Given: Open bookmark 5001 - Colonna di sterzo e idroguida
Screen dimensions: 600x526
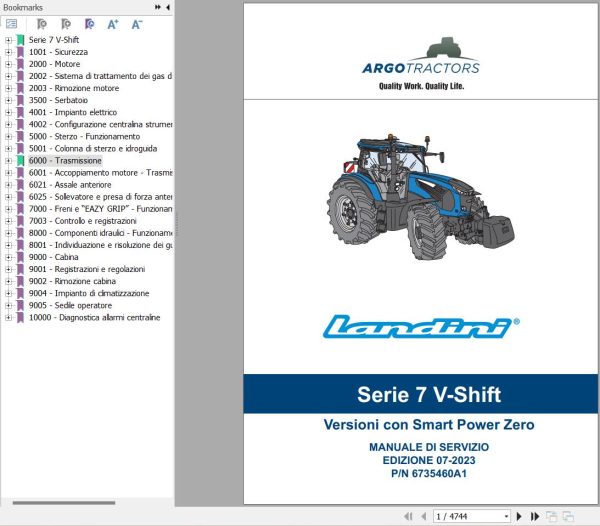Looking at the screenshot, I should (x=93, y=148).
